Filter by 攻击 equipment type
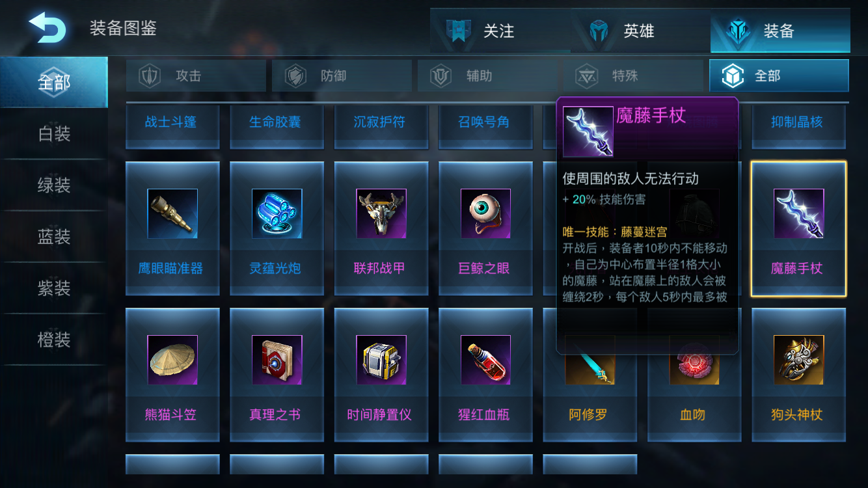 click(x=196, y=76)
